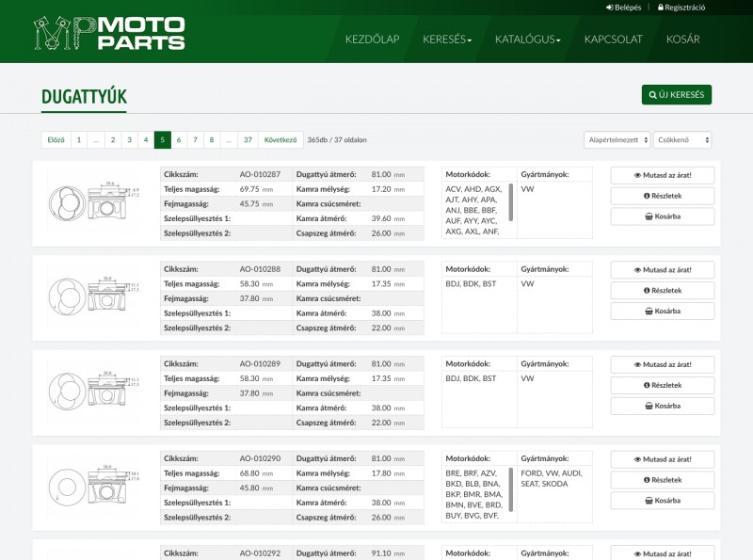
Task: View Részletek for piston AO-010288
Action: tap(662, 291)
